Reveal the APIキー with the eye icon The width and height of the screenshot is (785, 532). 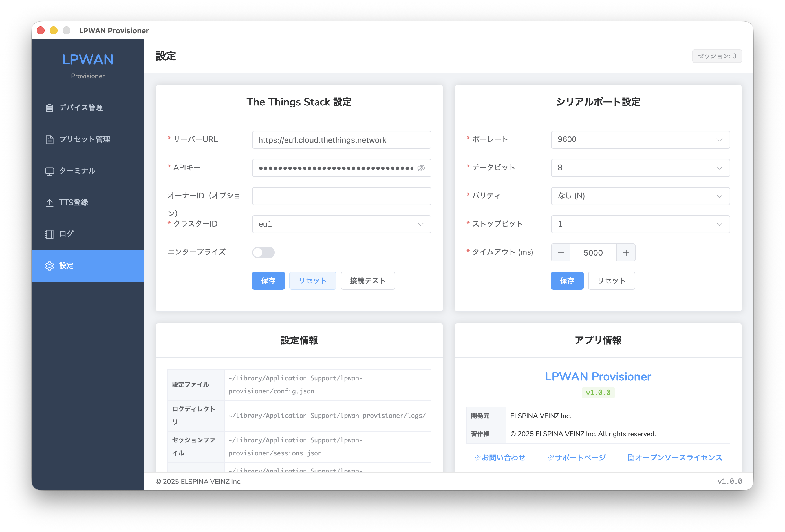point(421,168)
